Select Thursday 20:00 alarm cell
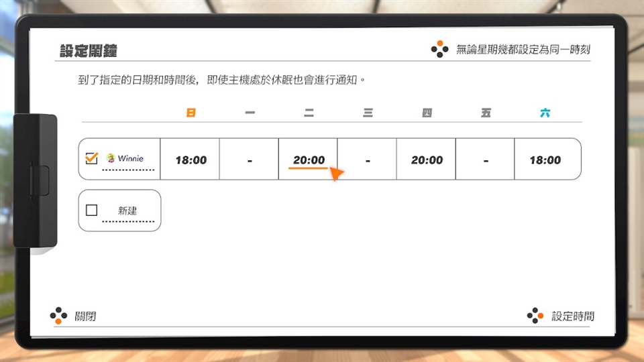 [427, 159]
